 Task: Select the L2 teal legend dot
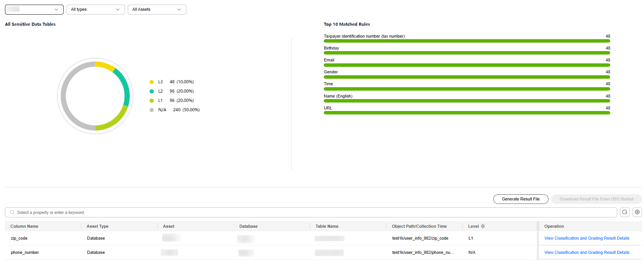[152, 91]
